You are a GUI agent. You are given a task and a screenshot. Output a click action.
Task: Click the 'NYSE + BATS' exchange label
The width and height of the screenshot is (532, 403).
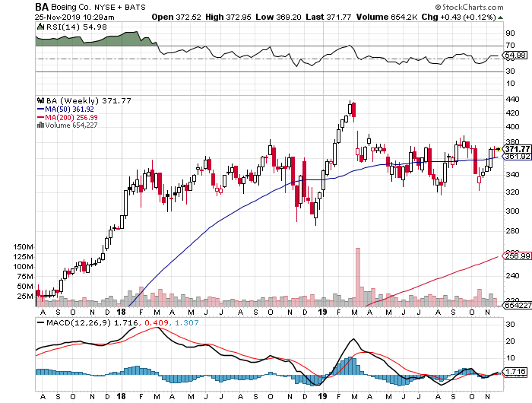pos(120,7)
